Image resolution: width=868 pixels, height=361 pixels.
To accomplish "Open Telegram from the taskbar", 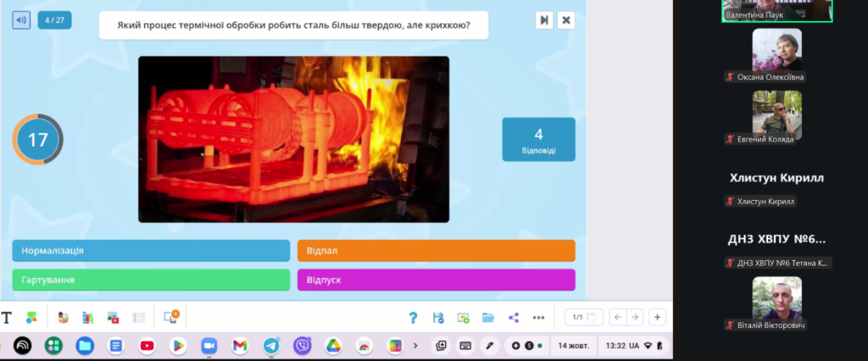I will point(271,346).
